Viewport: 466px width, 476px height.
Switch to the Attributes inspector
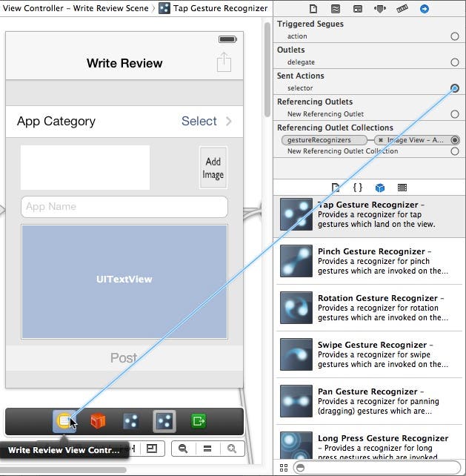pos(380,9)
